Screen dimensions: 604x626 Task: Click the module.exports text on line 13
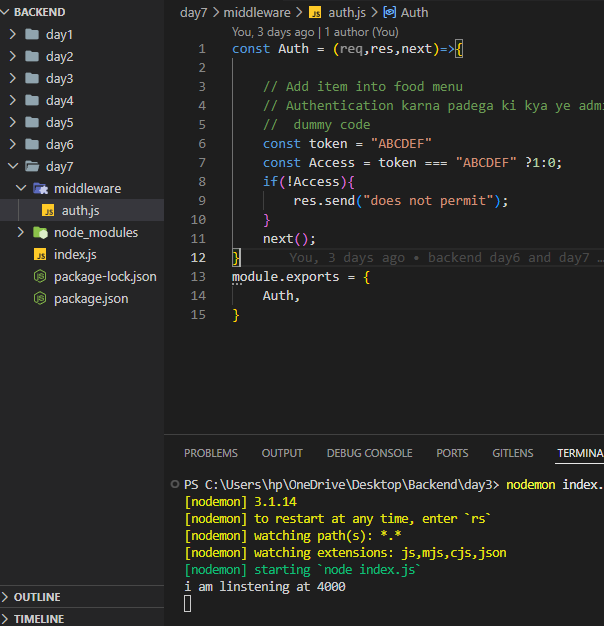coord(285,276)
